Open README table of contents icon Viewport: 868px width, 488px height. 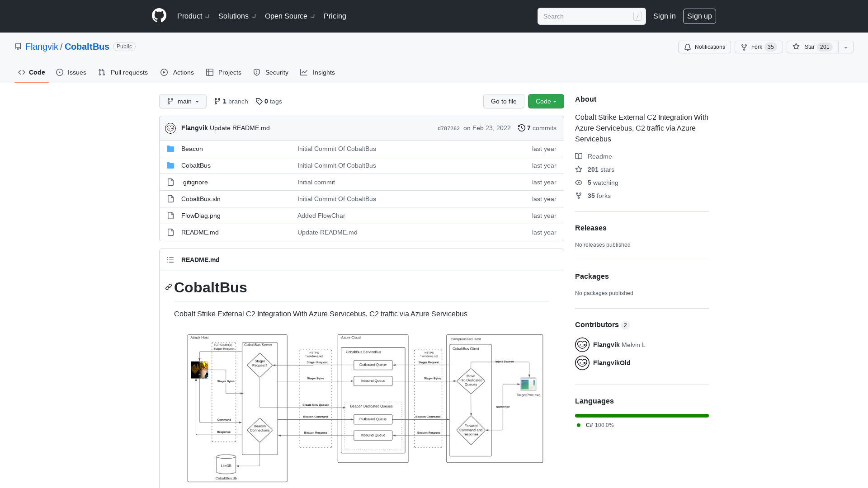pyautogui.click(x=170, y=260)
